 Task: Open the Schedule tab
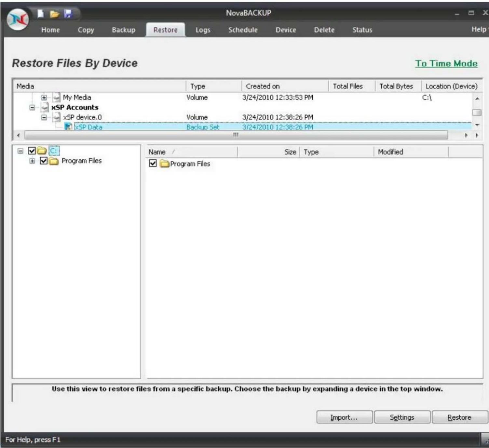[243, 30]
